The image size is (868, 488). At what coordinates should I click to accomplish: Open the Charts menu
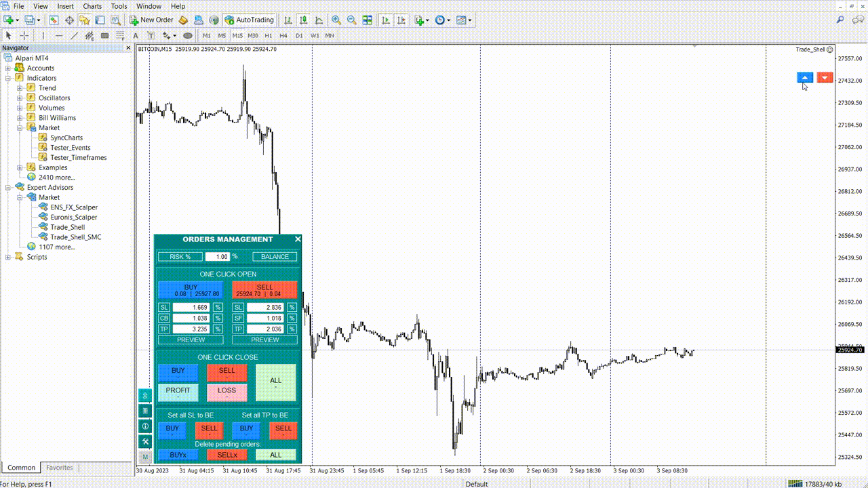92,6
